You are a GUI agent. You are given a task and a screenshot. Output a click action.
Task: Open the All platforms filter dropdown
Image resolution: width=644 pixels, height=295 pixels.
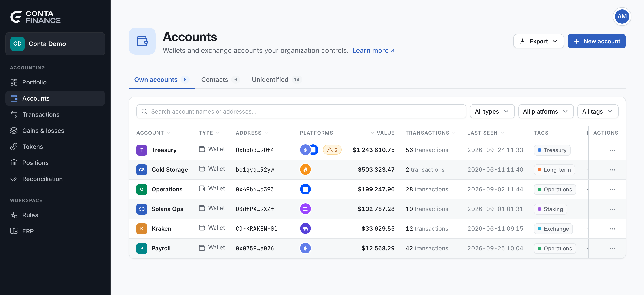pos(546,111)
